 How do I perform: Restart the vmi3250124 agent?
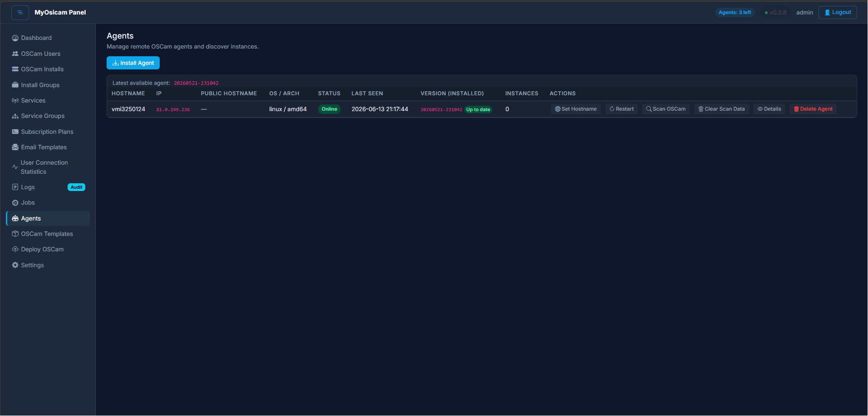pyautogui.click(x=622, y=109)
